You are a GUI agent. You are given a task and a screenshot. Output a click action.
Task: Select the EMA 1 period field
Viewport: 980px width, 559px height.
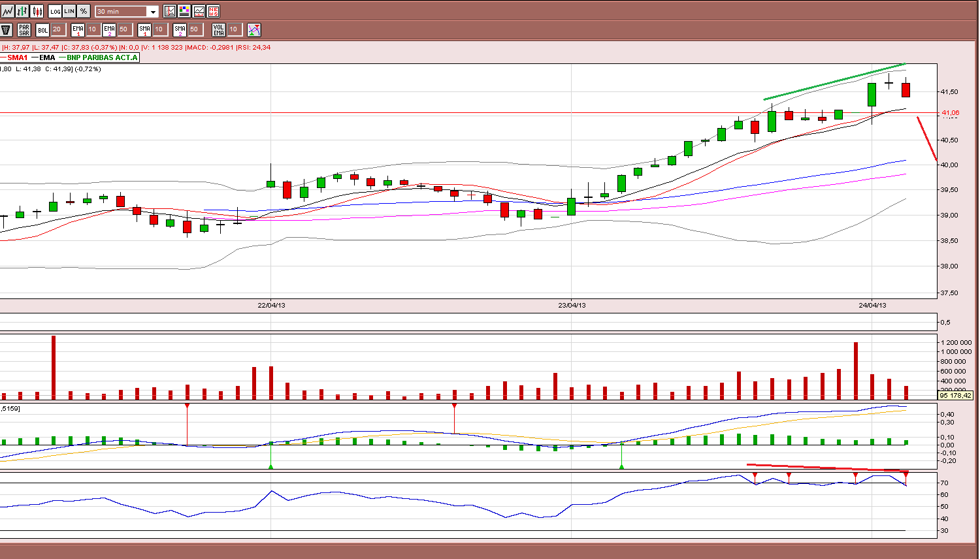coord(93,29)
